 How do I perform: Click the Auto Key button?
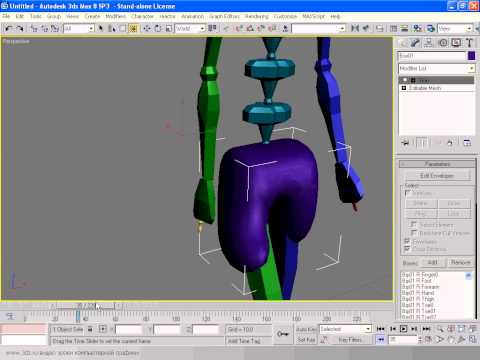pos(306,329)
